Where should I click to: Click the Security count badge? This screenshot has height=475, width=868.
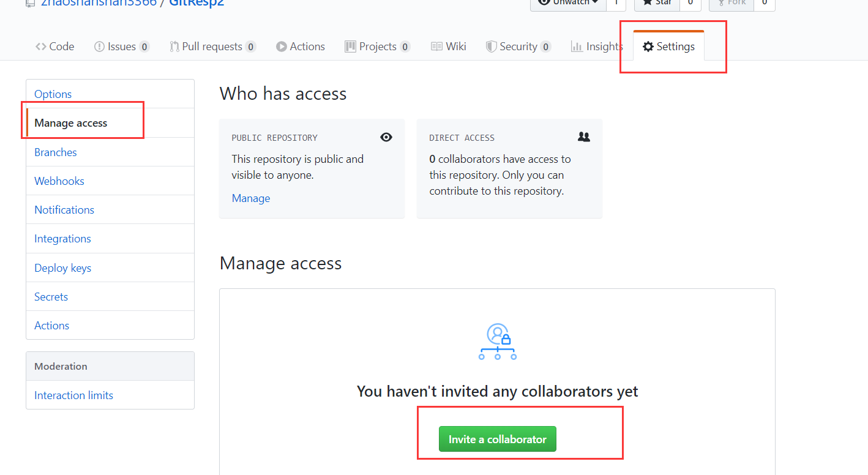[x=546, y=47]
